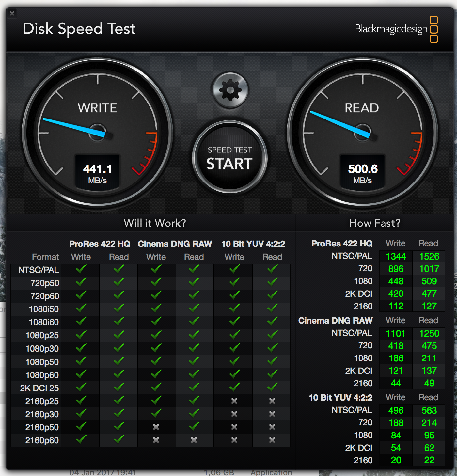The width and height of the screenshot is (457, 476).
Task: Click ProRes 1080 read value 509
Action: click(429, 281)
